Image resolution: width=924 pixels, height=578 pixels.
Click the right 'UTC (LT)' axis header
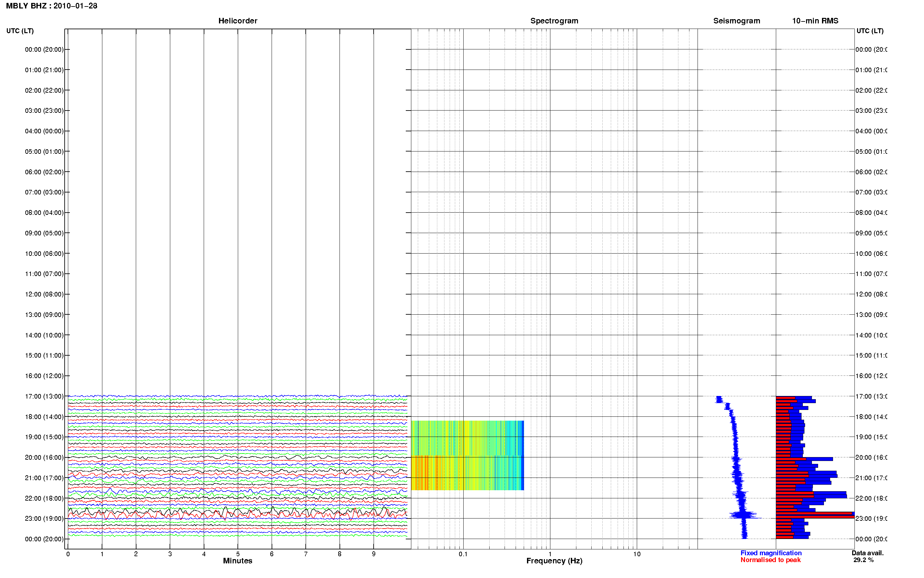point(870,31)
